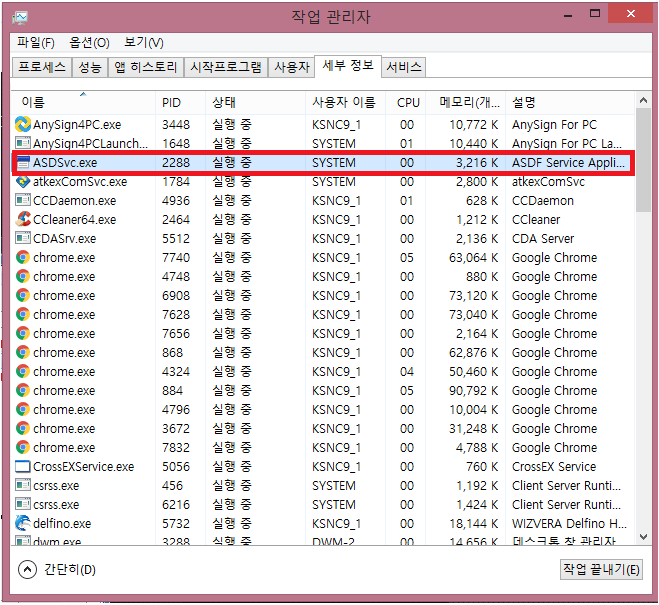Click the csrss.exe icon with PID 456
This screenshot has height=605, width=659.
(x=23, y=485)
